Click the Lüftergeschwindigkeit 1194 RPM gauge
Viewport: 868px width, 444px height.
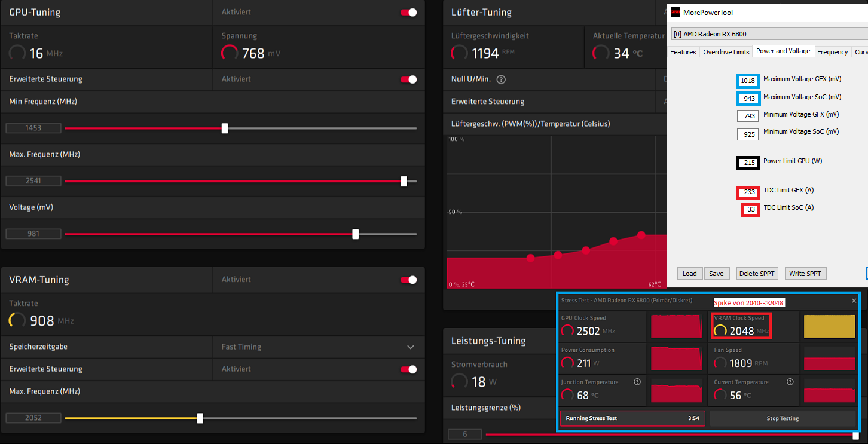[x=460, y=53]
